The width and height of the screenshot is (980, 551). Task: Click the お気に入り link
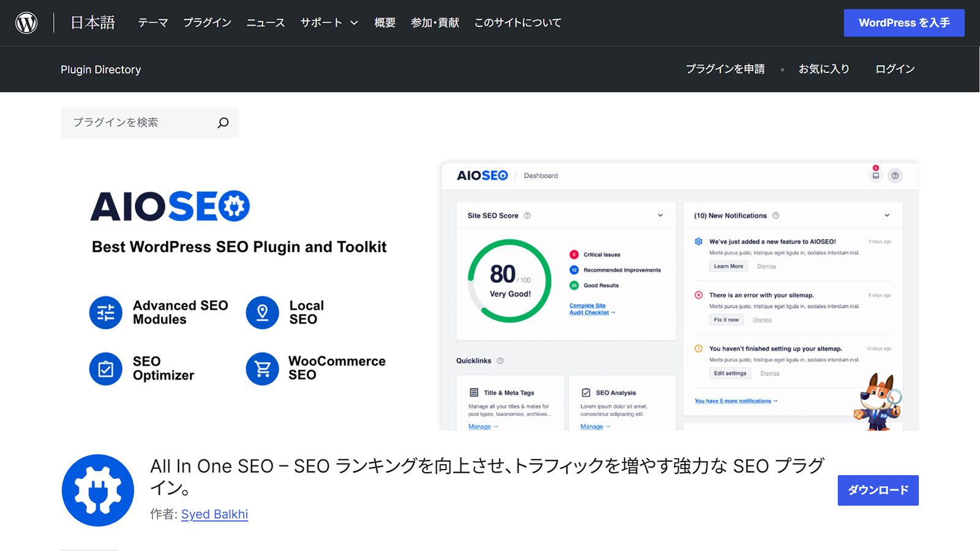click(x=824, y=69)
